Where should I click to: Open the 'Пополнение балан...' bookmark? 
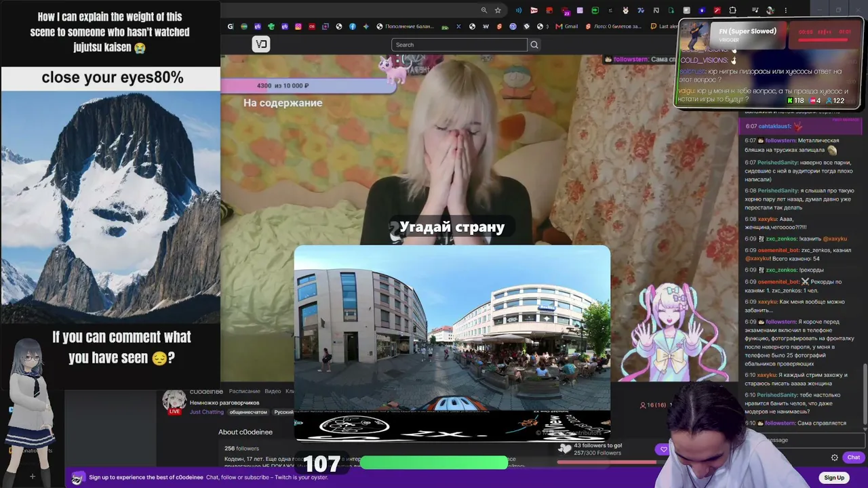tap(407, 26)
